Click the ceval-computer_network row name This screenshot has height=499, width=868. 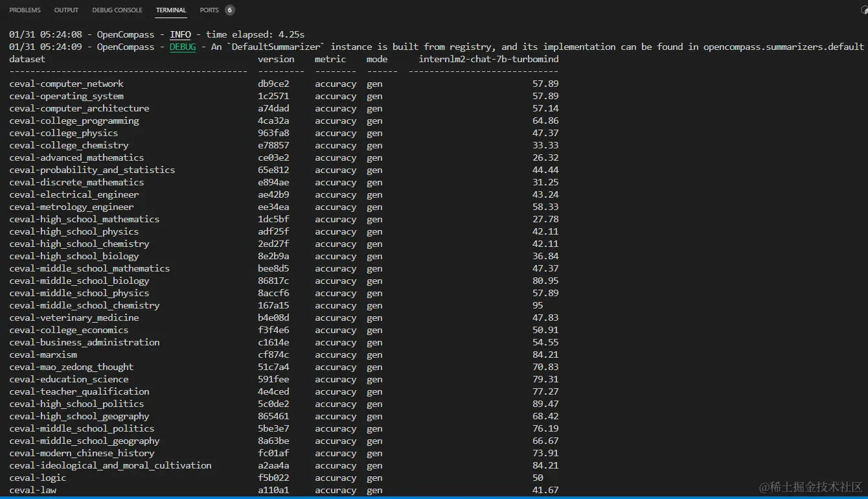point(66,84)
